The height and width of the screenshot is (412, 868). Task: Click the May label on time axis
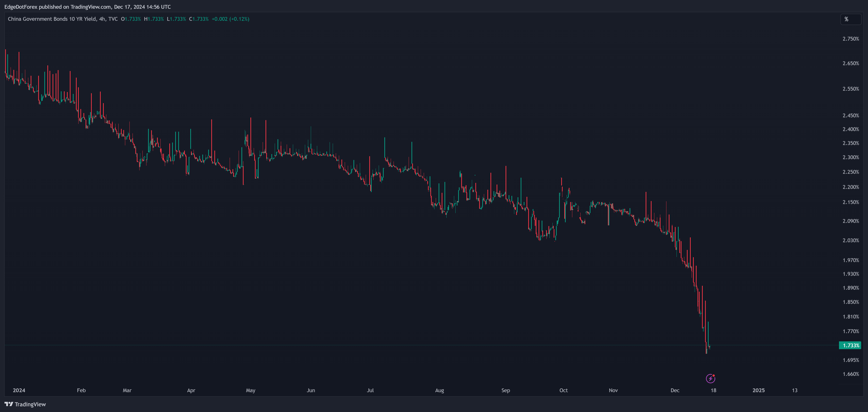coord(251,391)
